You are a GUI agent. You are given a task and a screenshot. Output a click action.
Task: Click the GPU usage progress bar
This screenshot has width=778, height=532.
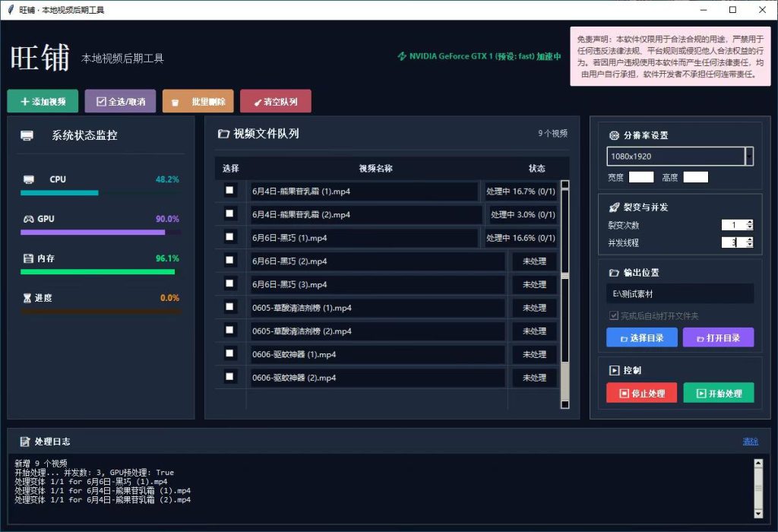click(100, 233)
